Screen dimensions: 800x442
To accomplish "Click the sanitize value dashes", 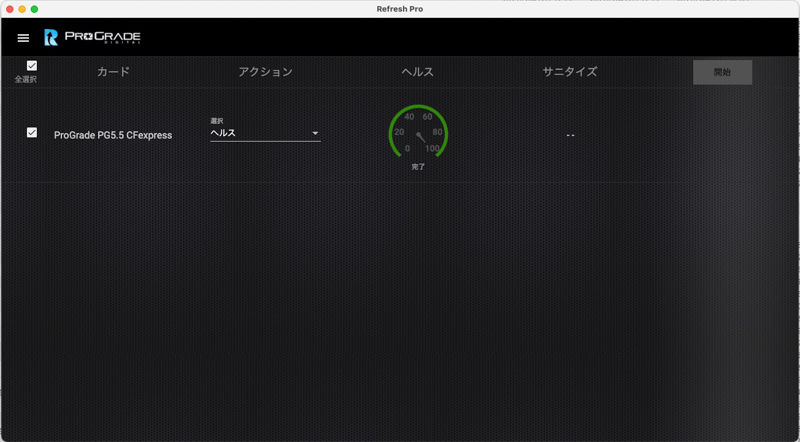I will (570, 136).
